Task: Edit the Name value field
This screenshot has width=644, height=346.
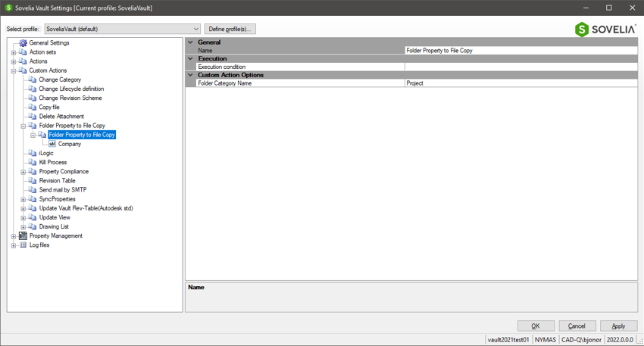Action: [521, 51]
